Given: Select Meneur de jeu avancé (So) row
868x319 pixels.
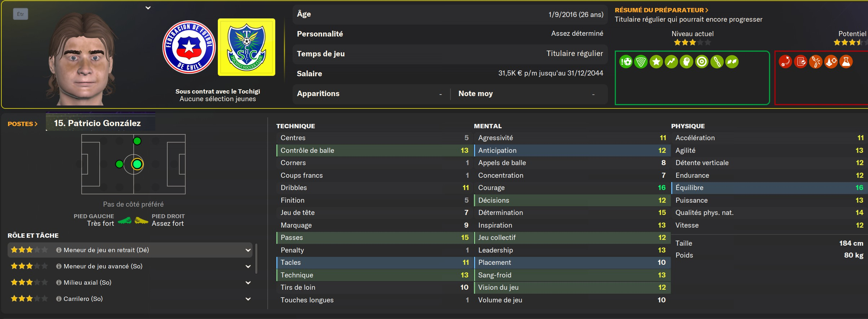Looking at the screenshot, I should (x=103, y=266).
